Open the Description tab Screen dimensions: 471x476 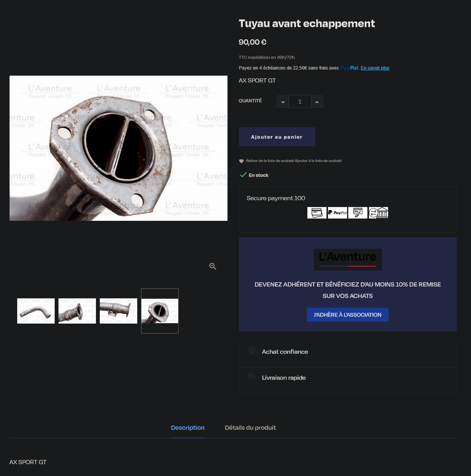coord(188,428)
